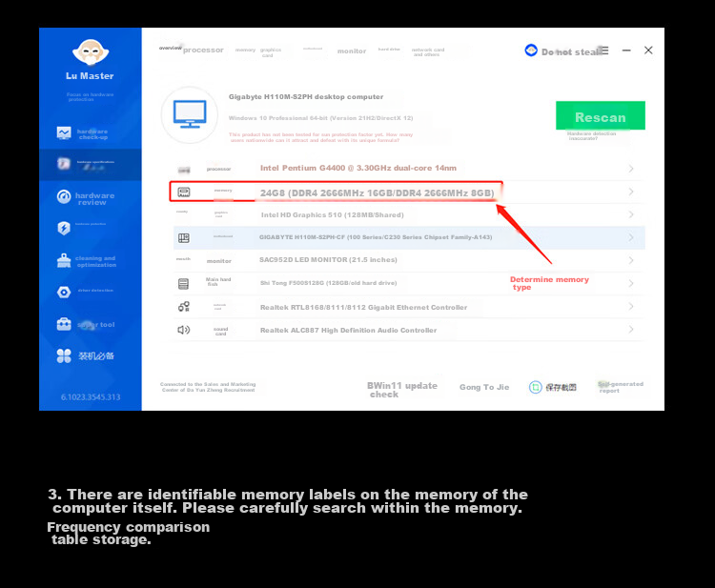Image resolution: width=715 pixels, height=588 pixels.
Task: Expand the Realtek RTL8168 Ethernet row chevron
Action: 631,306
